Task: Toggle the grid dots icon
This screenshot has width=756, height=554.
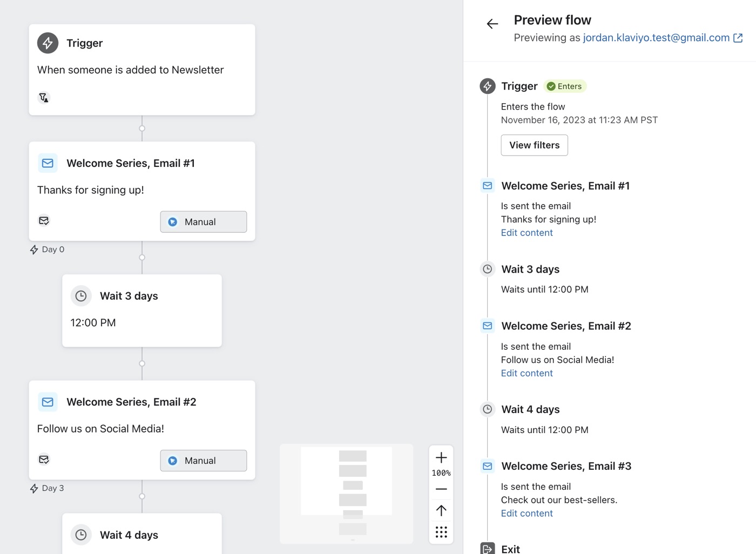Action: pyautogui.click(x=441, y=532)
